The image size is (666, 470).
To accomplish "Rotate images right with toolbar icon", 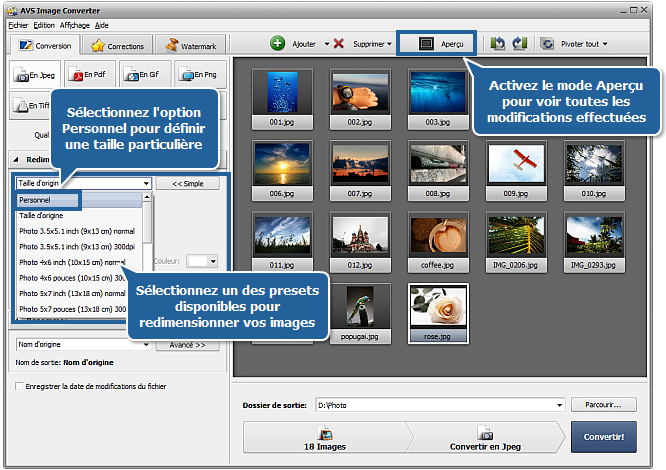I will point(519,44).
